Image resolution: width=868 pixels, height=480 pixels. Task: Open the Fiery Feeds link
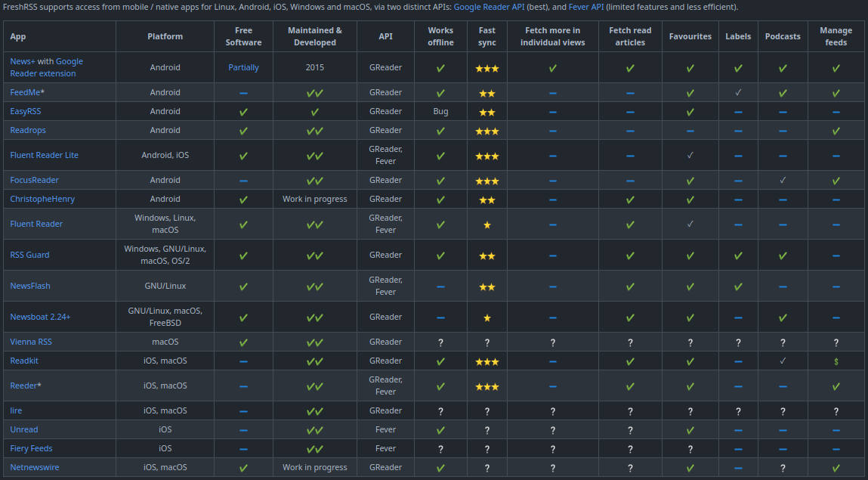pos(31,448)
